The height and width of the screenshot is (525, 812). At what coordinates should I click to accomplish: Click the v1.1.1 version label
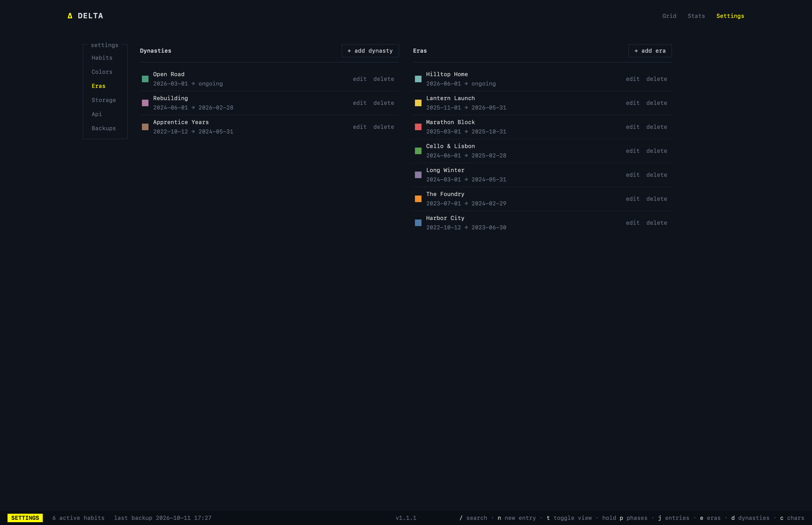pos(406,518)
